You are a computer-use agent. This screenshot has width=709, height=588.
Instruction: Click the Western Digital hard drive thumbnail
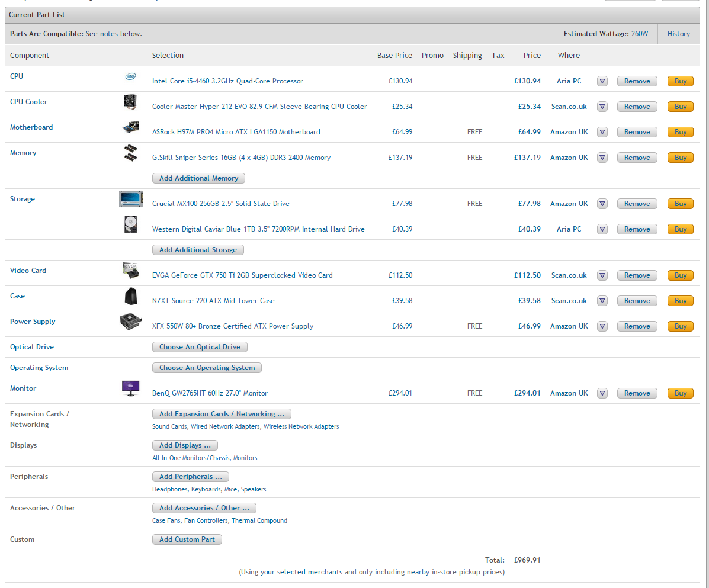[x=131, y=224]
